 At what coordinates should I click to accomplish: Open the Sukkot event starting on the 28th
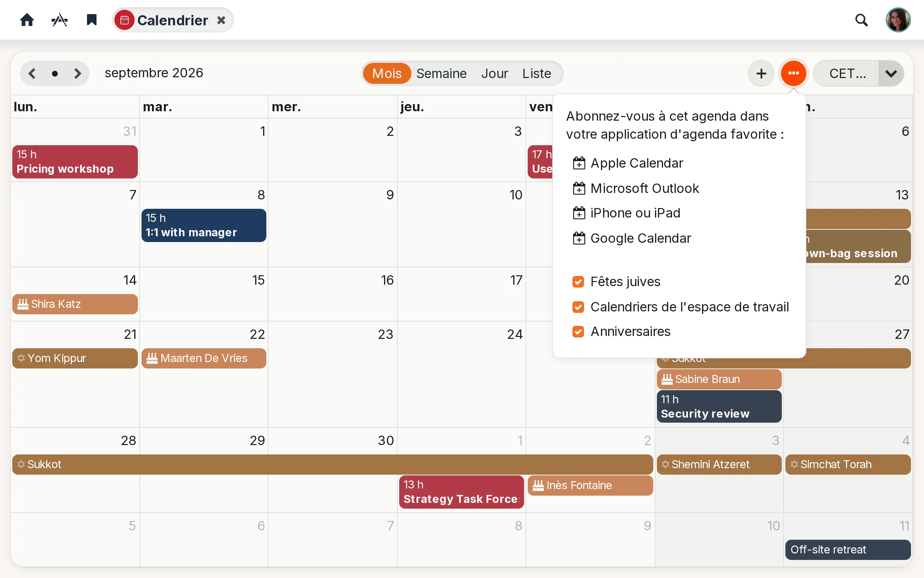pyautogui.click(x=332, y=465)
